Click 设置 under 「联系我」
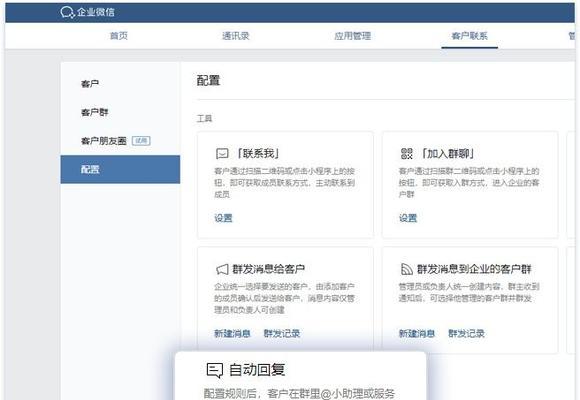Image resolution: width=580 pixels, height=400 pixels. pos(223,218)
